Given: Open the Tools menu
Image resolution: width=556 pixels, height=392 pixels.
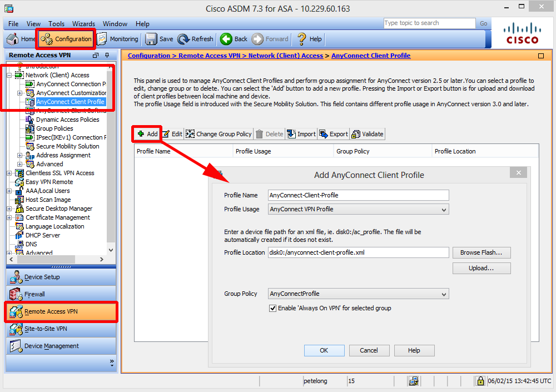Looking at the screenshot, I should click(56, 24).
